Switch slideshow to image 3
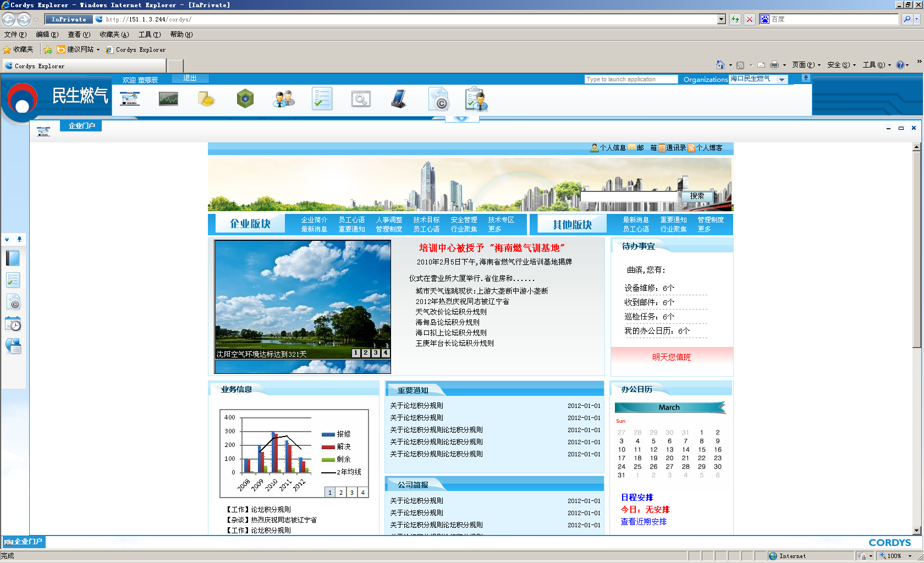Image resolution: width=924 pixels, height=563 pixels. pos(376,353)
